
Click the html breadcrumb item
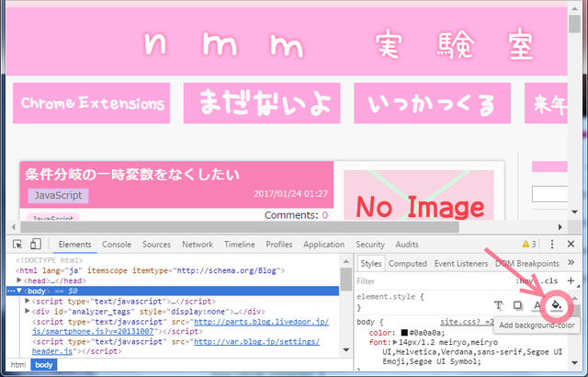(18, 365)
